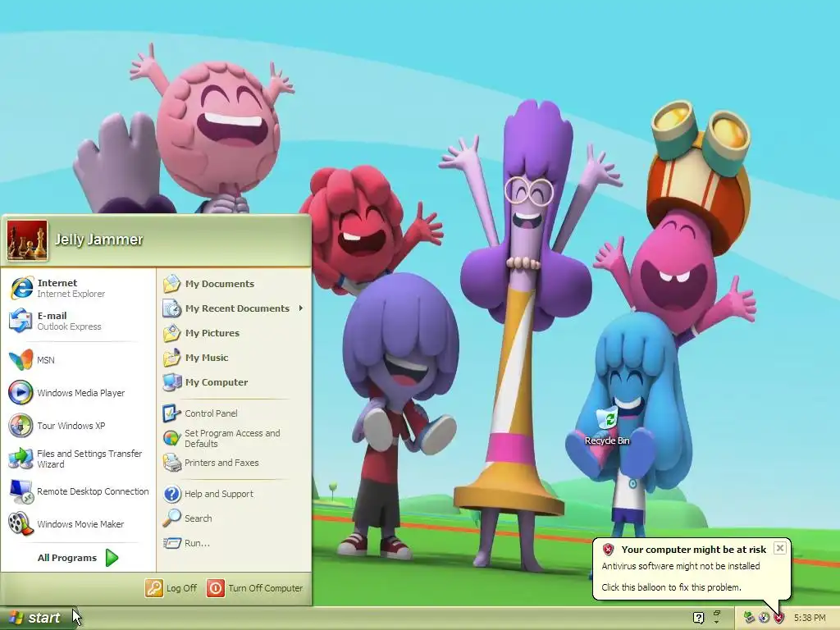The image size is (840, 630).
Task: Close the security warning balloon
Action: (780, 548)
